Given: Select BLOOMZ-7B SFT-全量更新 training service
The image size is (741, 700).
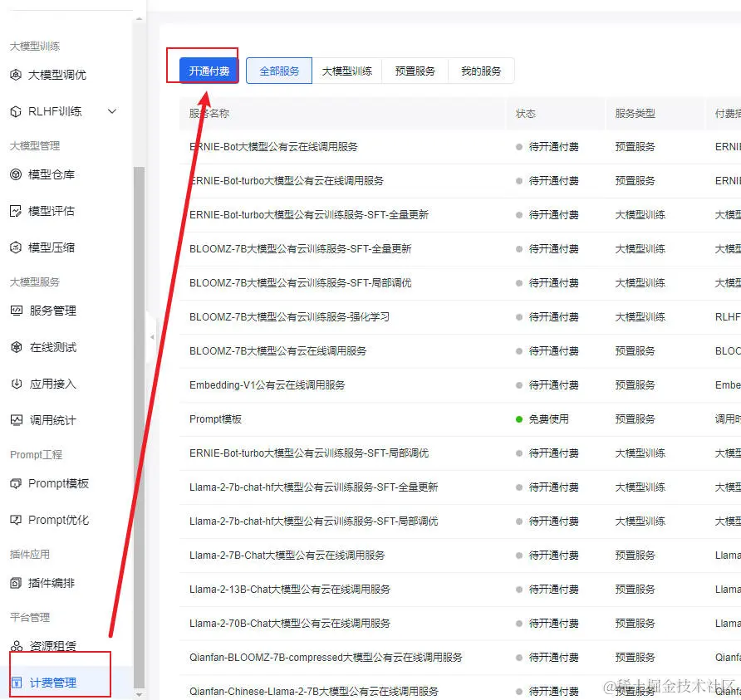Looking at the screenshot, I should click(300, 249).
